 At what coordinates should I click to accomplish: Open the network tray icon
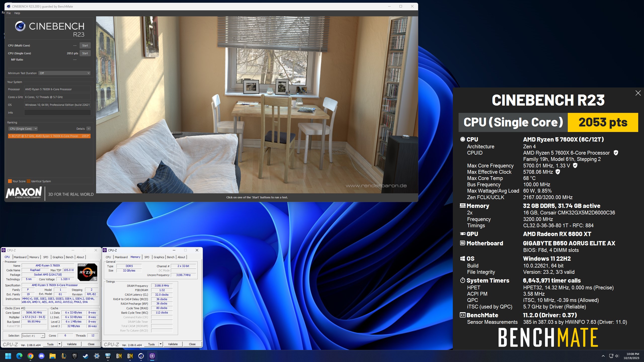pyautogui.click(x=611, y=356)
